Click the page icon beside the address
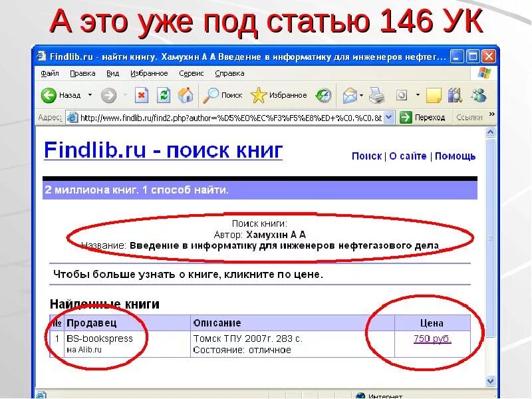The width and height of the screenshot is (532, 399). 72,118
